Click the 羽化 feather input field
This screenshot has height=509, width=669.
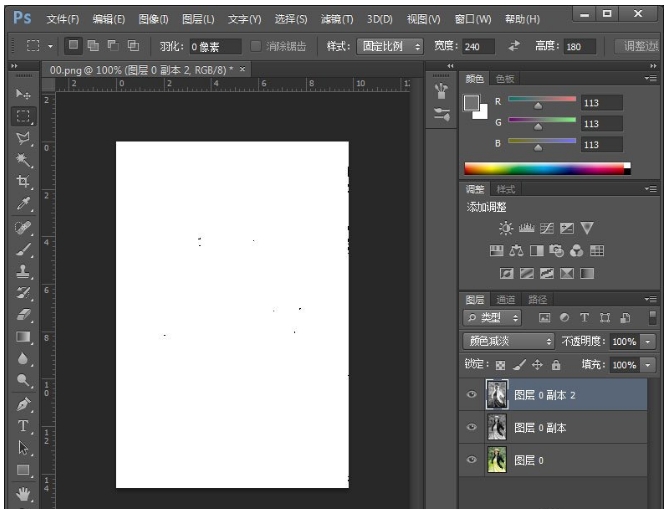216,46
